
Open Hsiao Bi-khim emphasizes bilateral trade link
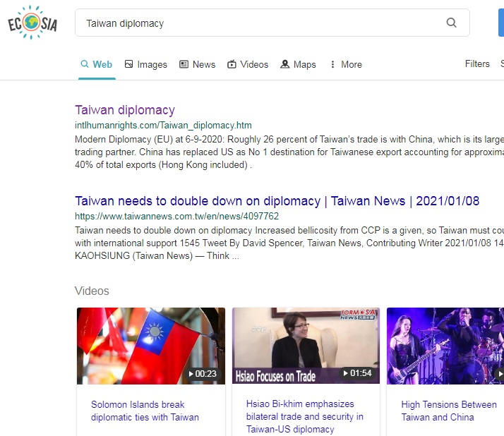point(305,416)
